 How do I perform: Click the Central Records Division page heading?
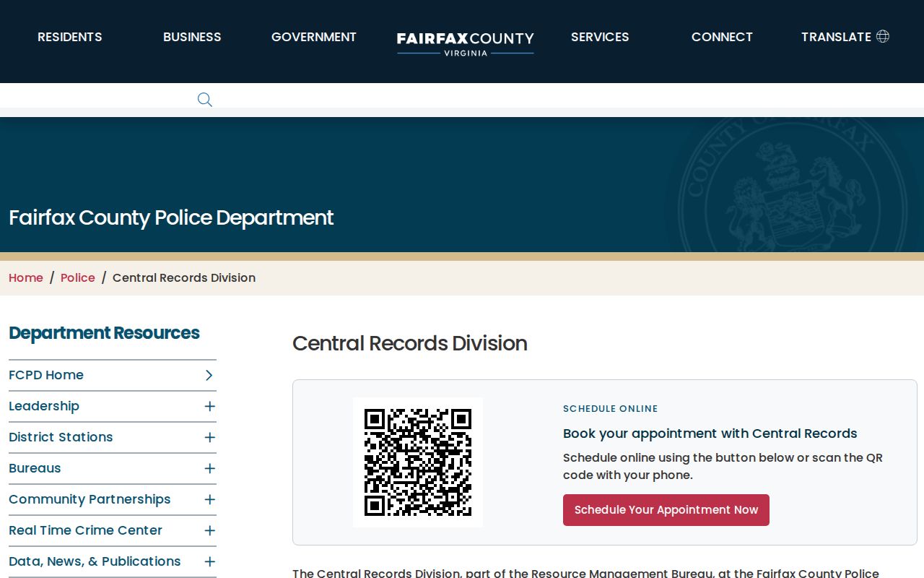pos(410,343)
